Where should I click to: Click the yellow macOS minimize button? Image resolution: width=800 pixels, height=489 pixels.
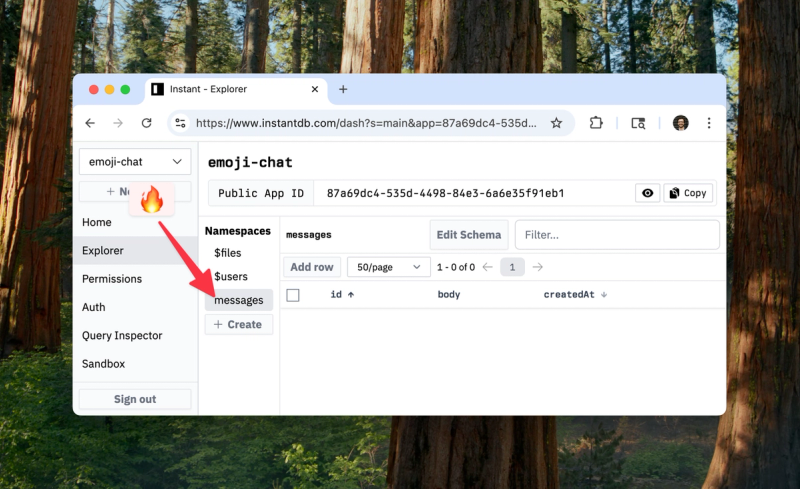point(109,89)
